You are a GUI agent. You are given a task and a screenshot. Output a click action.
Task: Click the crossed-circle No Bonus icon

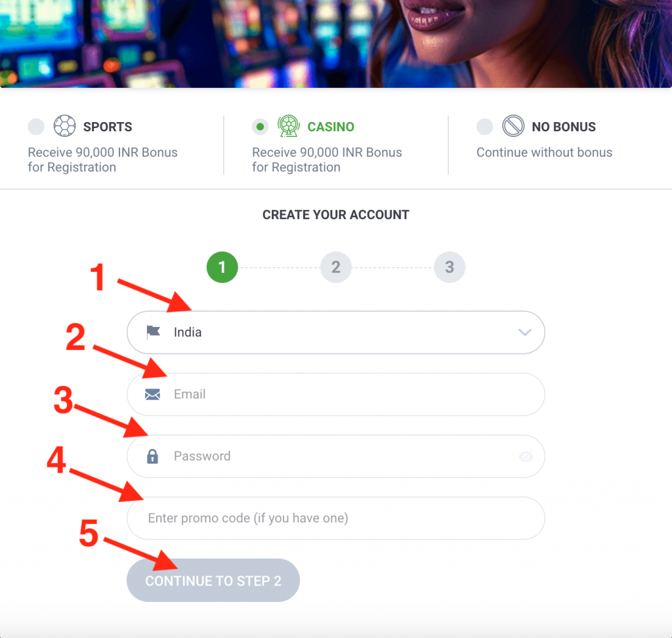click(x=513, y=126)
